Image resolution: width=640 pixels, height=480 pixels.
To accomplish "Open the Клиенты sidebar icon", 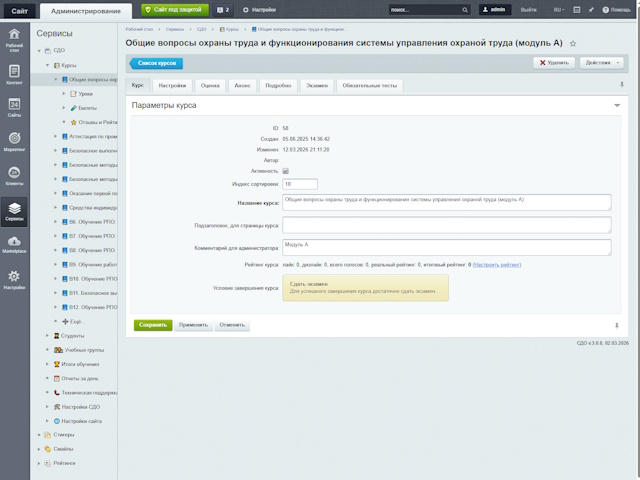I will click(x=14, y=176).
